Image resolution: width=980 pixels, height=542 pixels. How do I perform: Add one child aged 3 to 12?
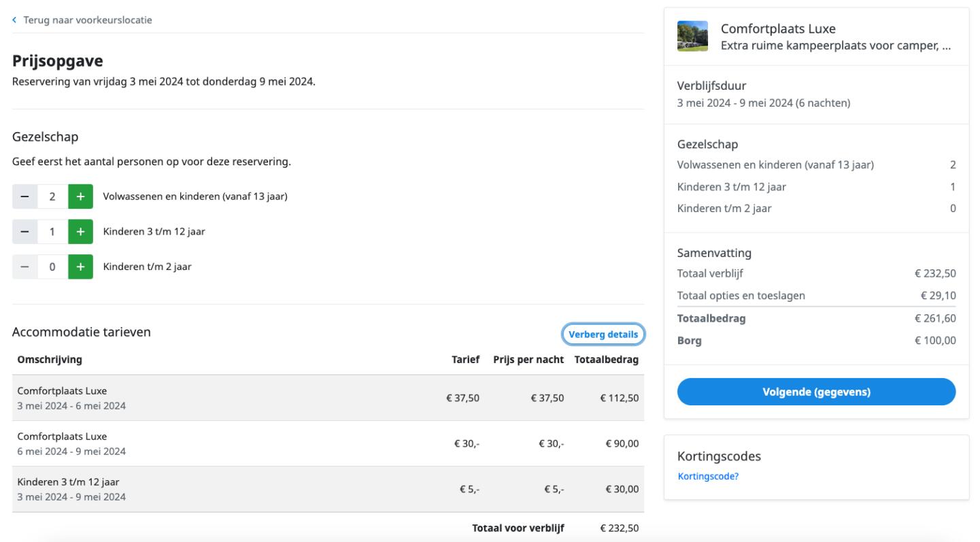tap(80, 231)
